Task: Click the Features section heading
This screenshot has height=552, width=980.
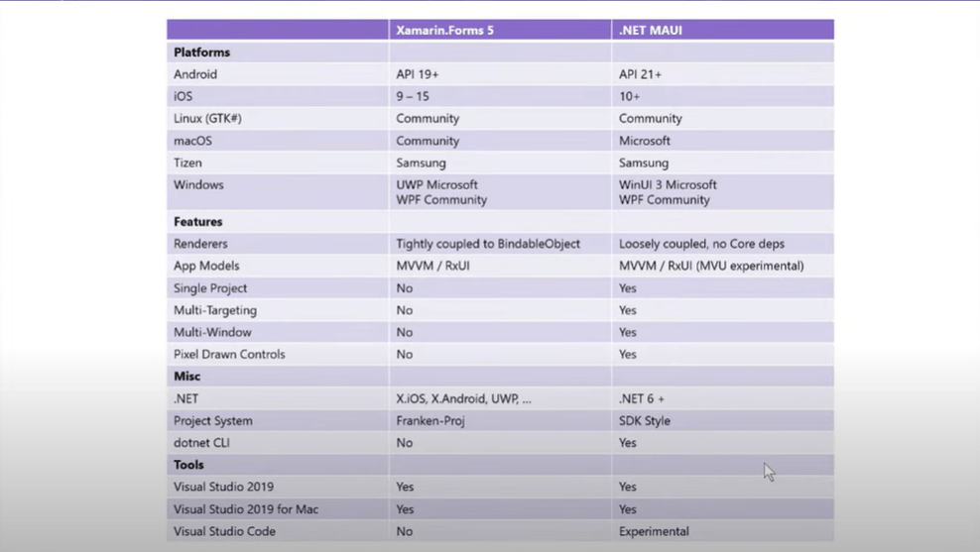Action: coord(198,222)
